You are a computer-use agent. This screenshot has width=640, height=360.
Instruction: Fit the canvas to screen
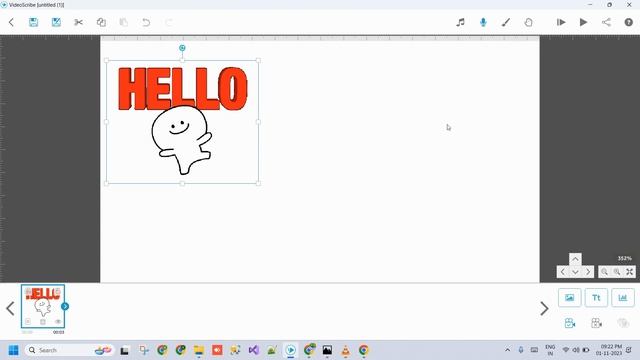pyautogui.click(x=629, y=272)
